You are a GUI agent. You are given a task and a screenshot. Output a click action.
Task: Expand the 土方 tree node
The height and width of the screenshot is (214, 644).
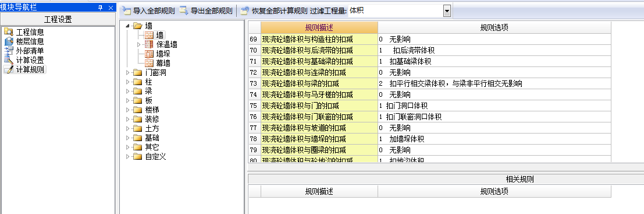[128, 129]
